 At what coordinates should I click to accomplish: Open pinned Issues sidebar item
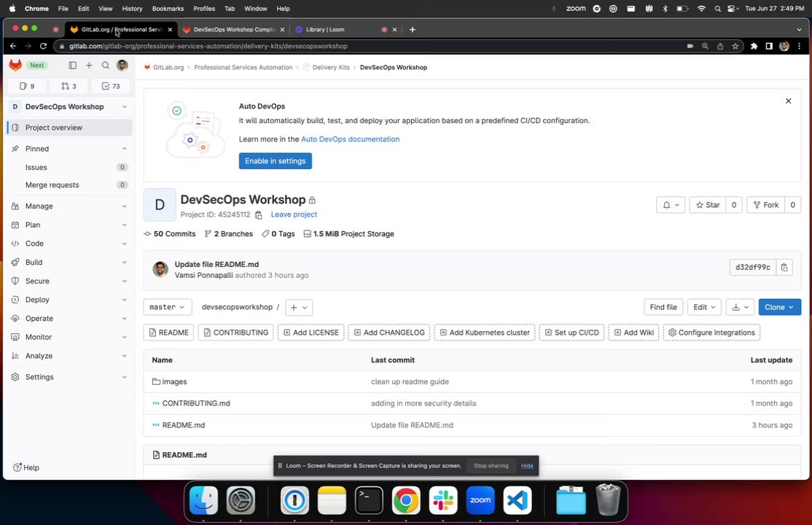coord(69,168)
